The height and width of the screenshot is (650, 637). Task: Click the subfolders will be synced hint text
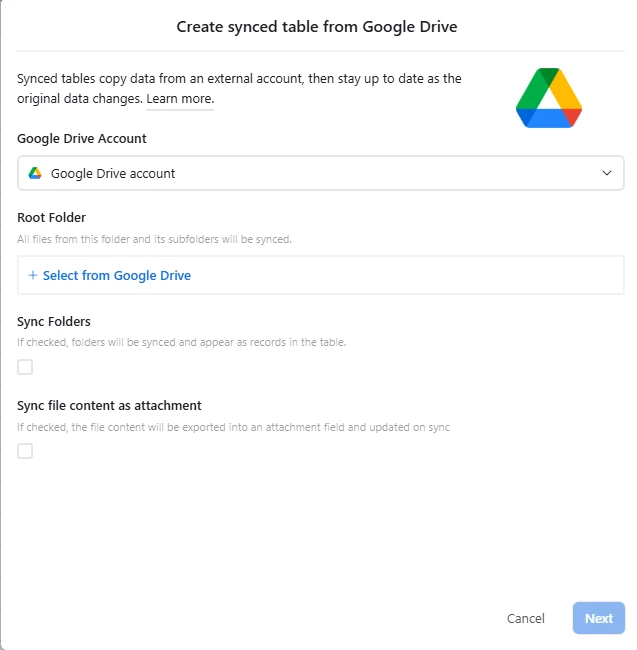point(154,239)
